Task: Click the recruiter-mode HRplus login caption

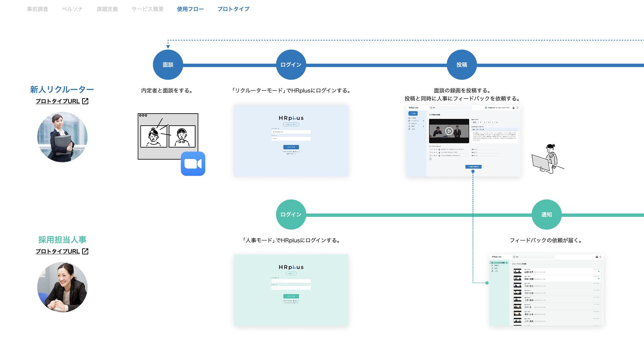Action: point(291,90)
